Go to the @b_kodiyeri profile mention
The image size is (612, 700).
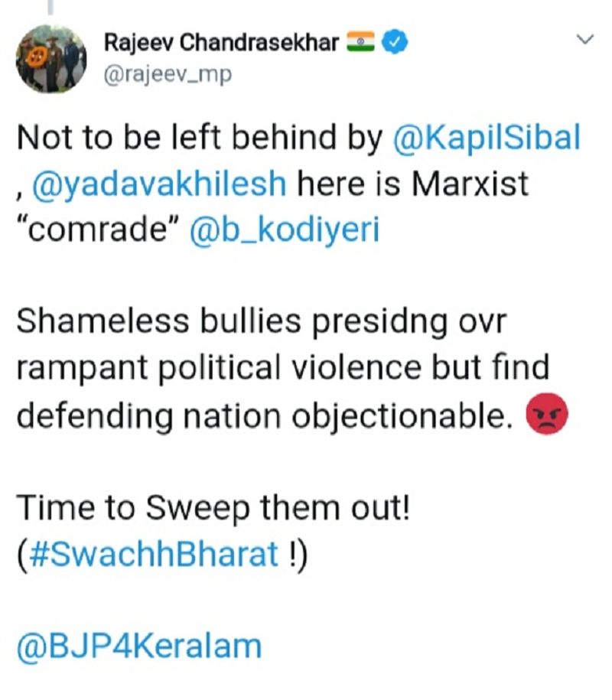pos(284,231)
